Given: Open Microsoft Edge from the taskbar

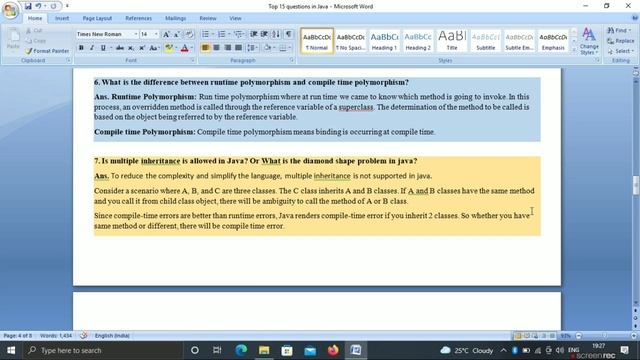Looking at the screenshot, I should point(241,350).
